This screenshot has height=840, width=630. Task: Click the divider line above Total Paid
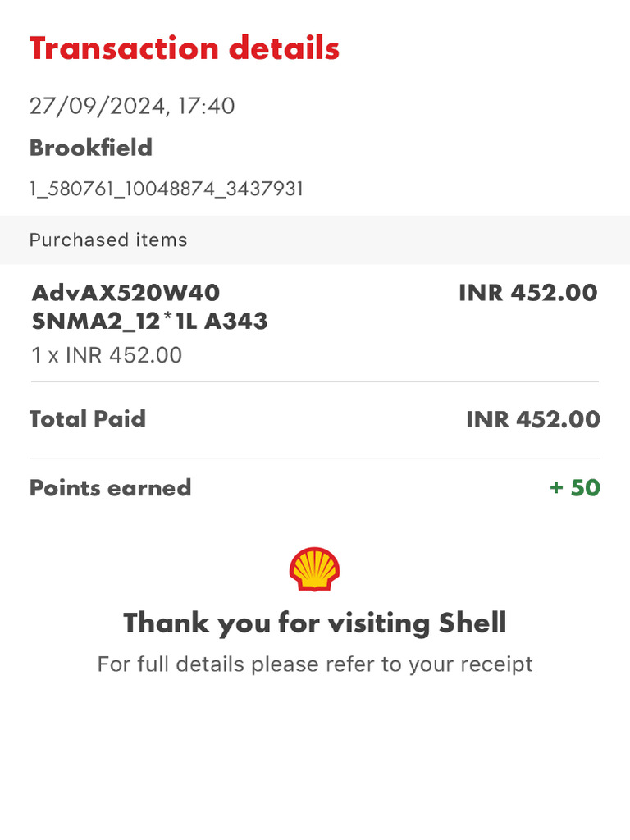(x=315, y=382)
